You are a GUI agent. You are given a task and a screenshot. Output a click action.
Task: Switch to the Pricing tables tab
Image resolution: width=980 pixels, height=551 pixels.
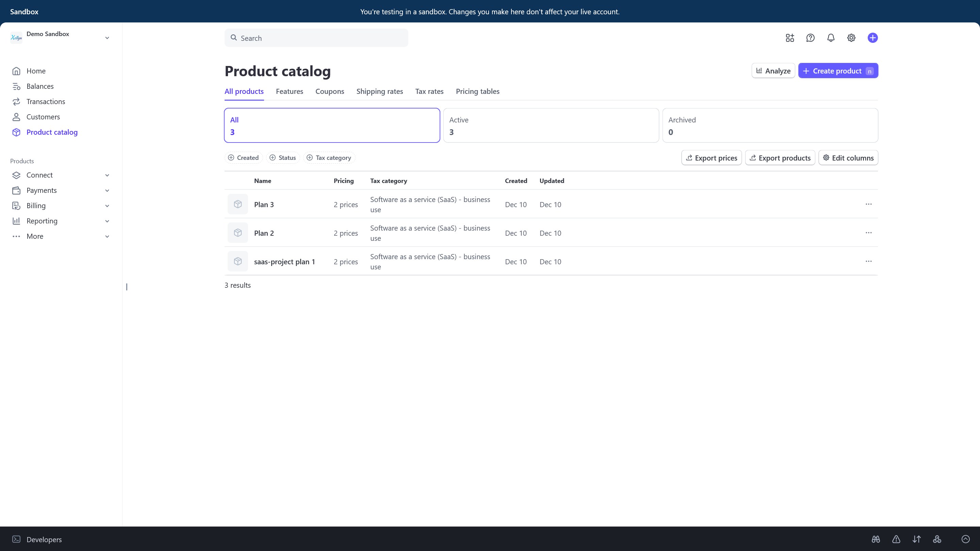[x=478, y=91]
